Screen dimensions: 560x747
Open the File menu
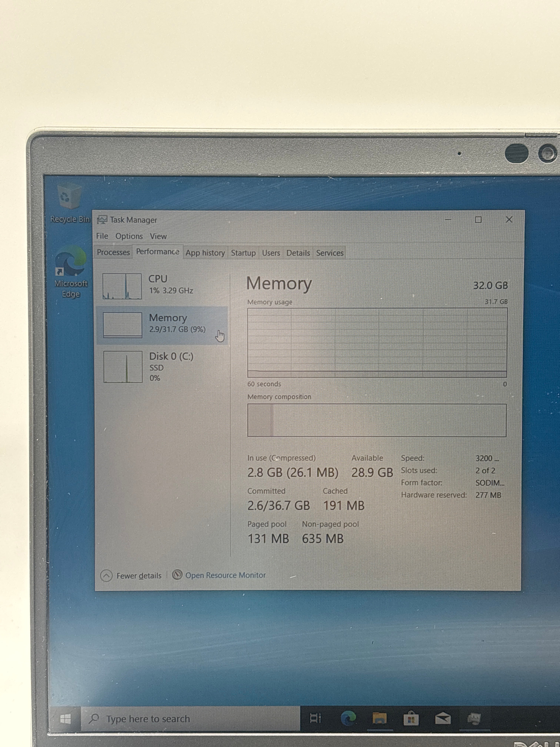(102, 236)
